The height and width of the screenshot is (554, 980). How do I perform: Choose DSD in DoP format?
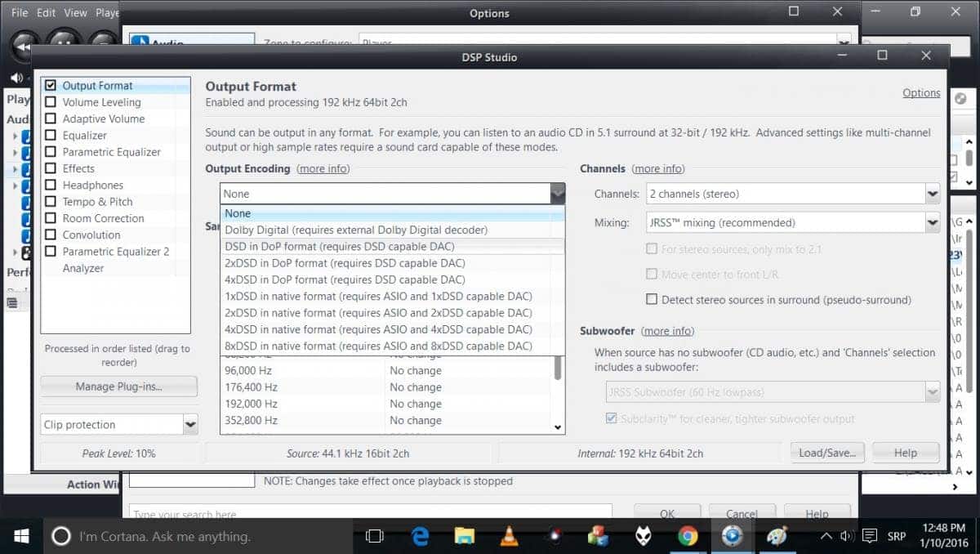click(x=392, y=247)
